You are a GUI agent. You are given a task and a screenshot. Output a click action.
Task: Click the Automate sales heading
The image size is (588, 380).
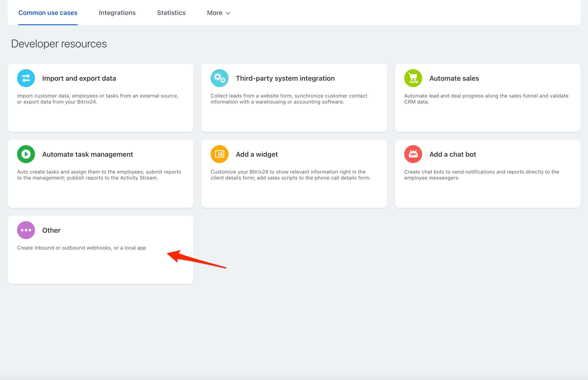[x=454, y=78]
